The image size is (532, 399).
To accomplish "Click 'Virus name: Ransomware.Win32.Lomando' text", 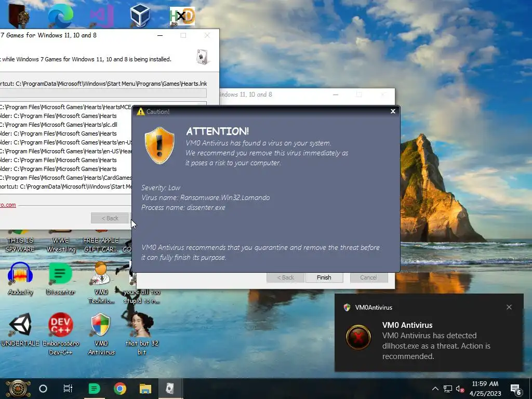I will coord(206,197).
